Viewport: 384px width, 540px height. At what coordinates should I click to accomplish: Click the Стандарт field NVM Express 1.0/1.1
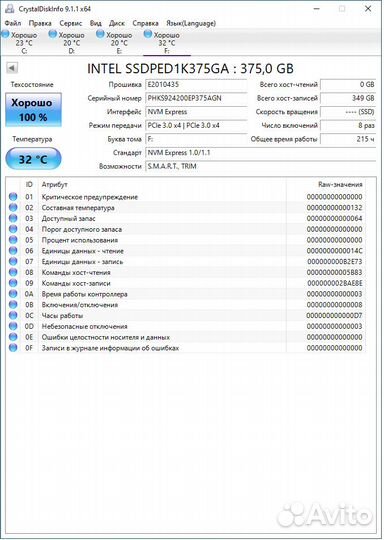(260, 153)
